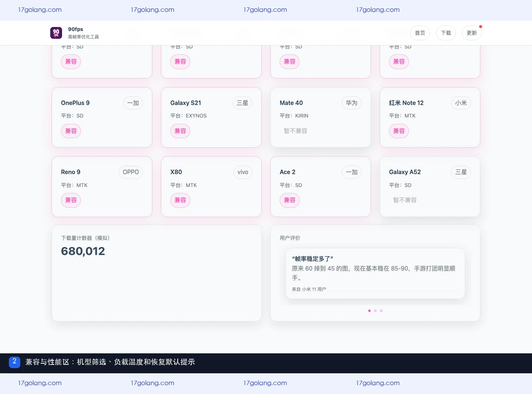This screenshot has width=532, height=394.
Task: Click the 下载量计数器（模拟）heading
Action: coord(85,238)
